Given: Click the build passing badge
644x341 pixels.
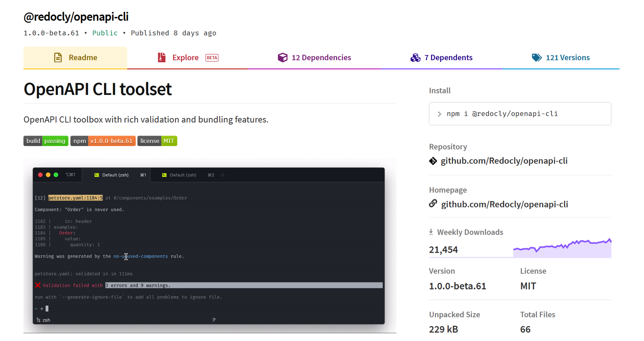Looking at the screenshot, I should coord(46,141).
